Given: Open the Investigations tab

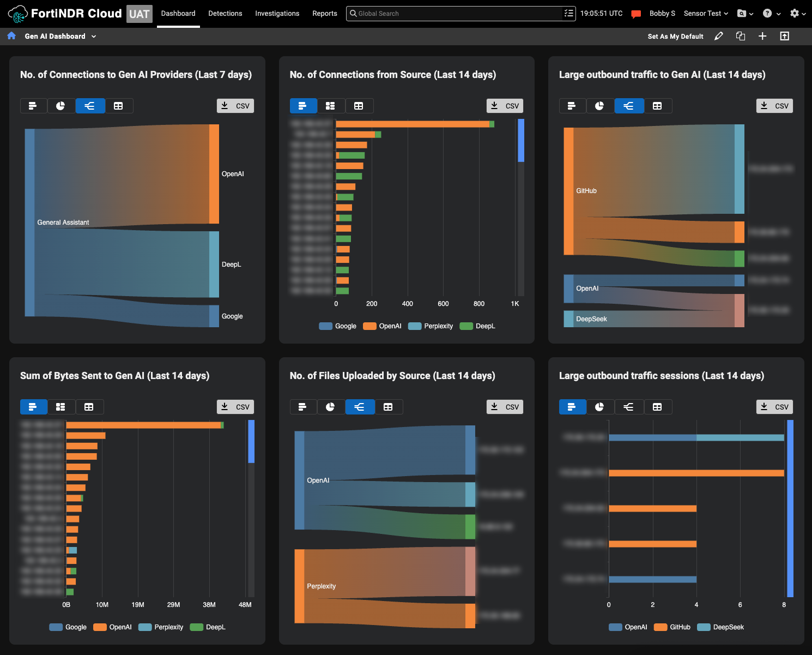Looking at the screenshot, I should (277, 14).
